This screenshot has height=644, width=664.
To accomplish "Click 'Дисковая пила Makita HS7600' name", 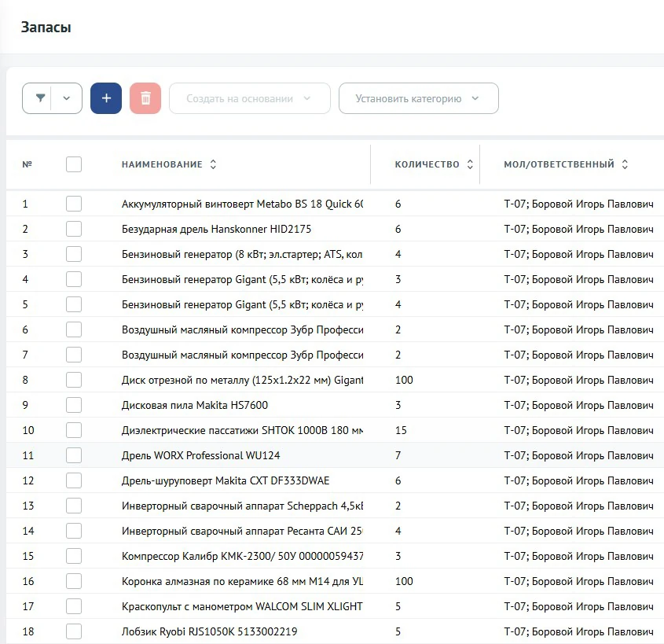I will coord(195,405).
